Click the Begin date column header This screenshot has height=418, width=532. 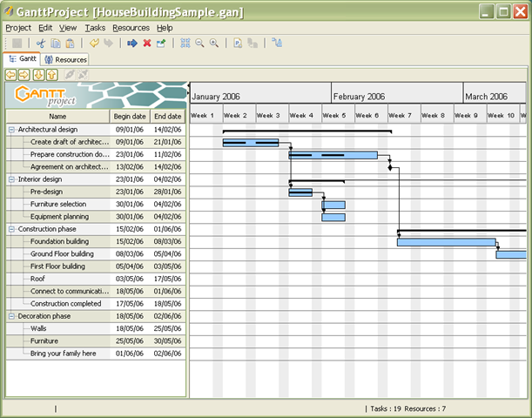click(130, 116)
